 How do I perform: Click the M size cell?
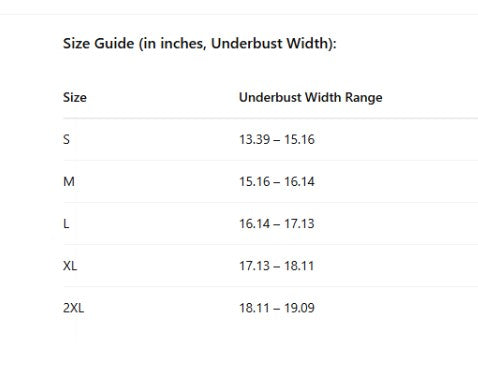pyautogui.click(x=69, y=182)
